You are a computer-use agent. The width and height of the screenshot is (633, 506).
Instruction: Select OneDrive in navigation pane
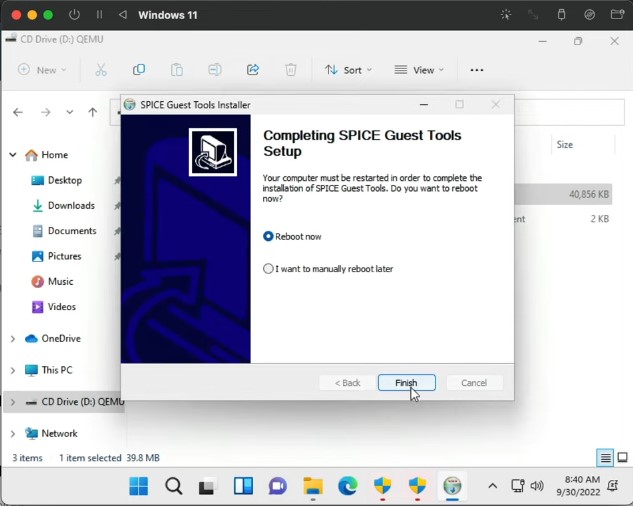tap(53, 338)
